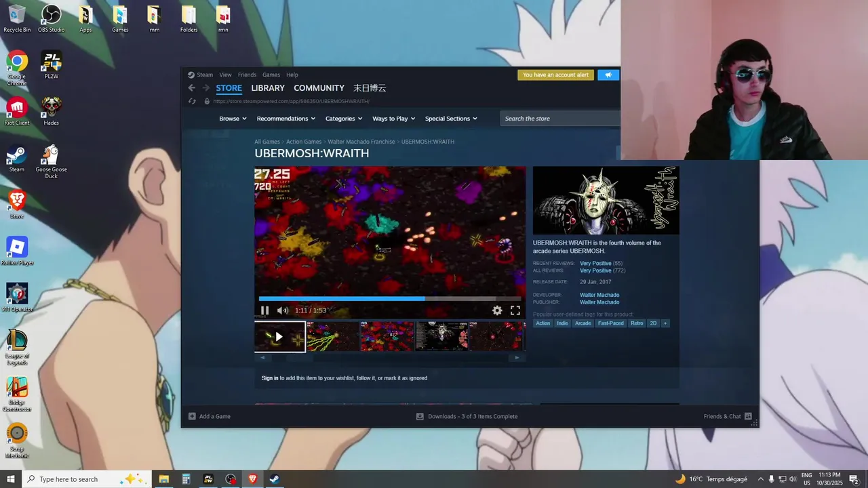
Task: Click the Action tag
Action: point(543,323)
